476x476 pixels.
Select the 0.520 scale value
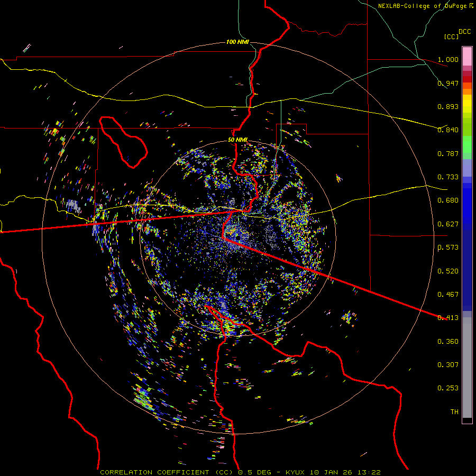pyautogui.click(x=448, y=271)
